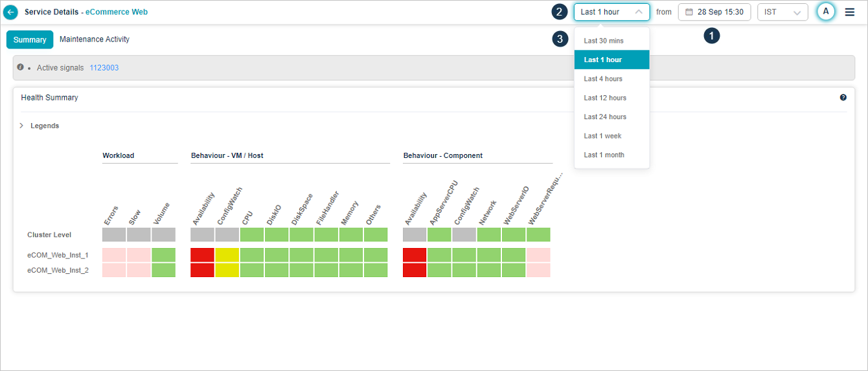
Task: Expand the Legends section
Action: pos(22,126)
